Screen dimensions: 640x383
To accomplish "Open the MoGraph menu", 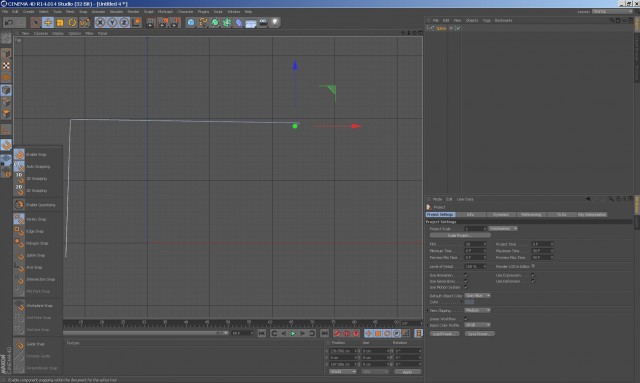I will (x=165, y=11).
